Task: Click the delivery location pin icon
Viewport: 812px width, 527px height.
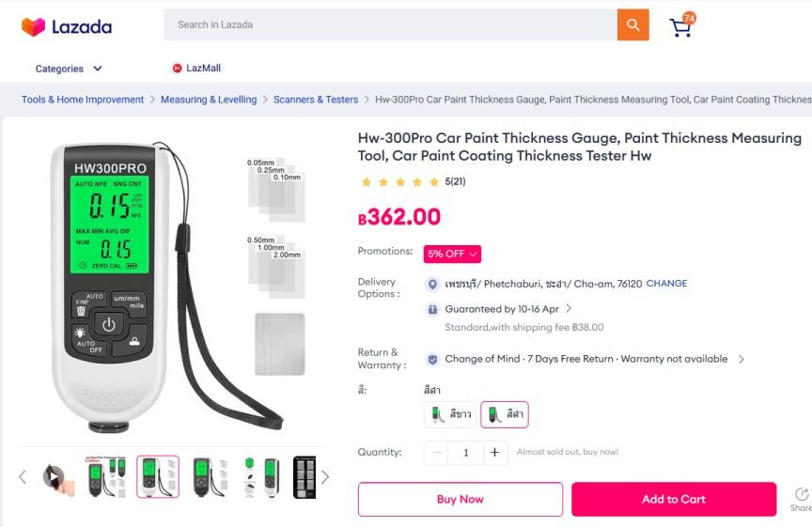Action: click(x=432, y=285)
